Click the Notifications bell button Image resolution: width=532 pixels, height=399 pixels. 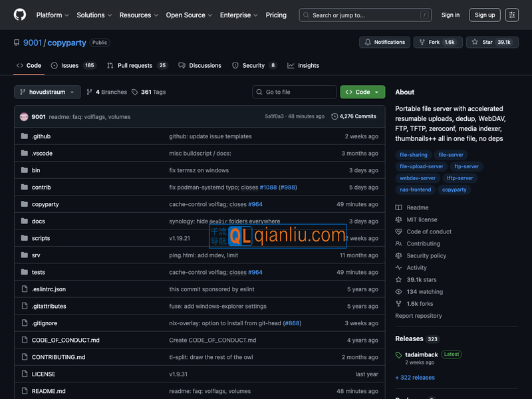(384, 42)
